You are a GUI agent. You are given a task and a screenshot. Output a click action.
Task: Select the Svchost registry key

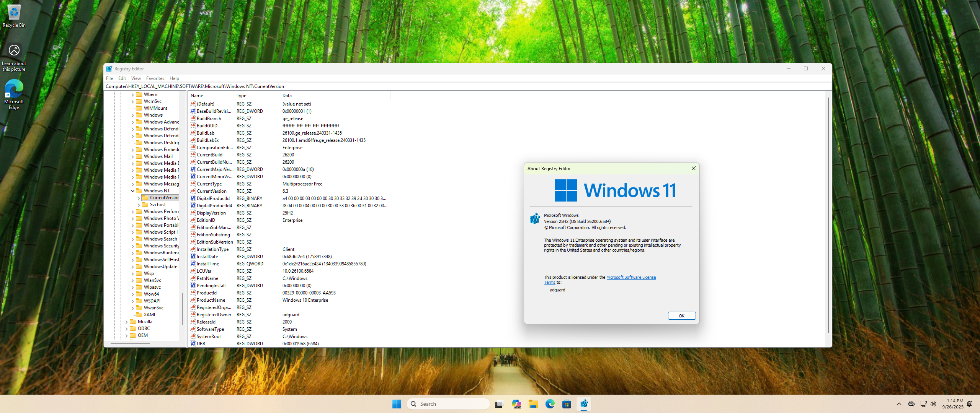click(x=158, y=205)
